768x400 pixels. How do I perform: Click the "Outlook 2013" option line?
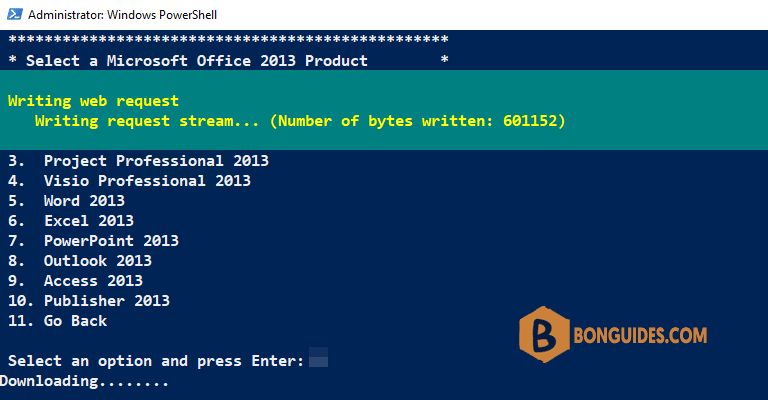(x=80, y=261)
